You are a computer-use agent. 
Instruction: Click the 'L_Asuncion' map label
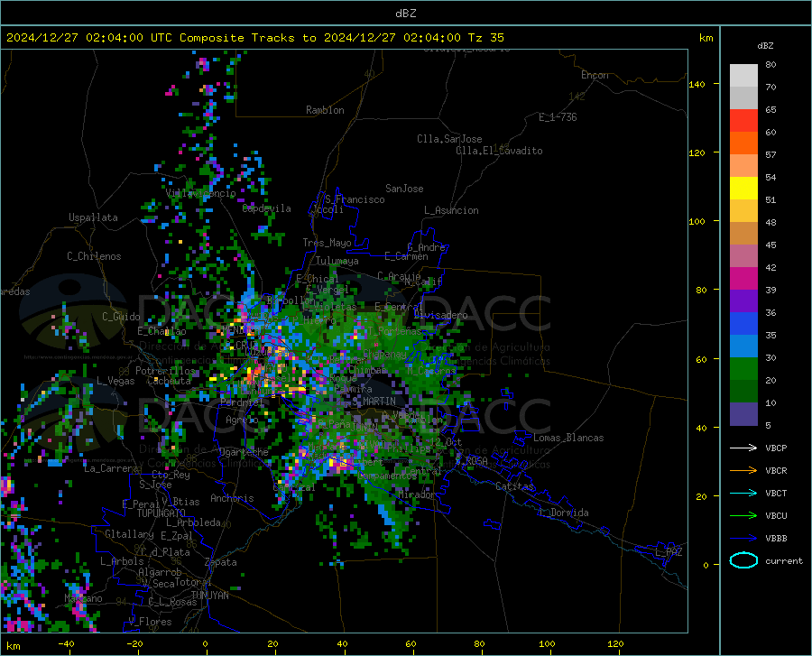point(451,210)
